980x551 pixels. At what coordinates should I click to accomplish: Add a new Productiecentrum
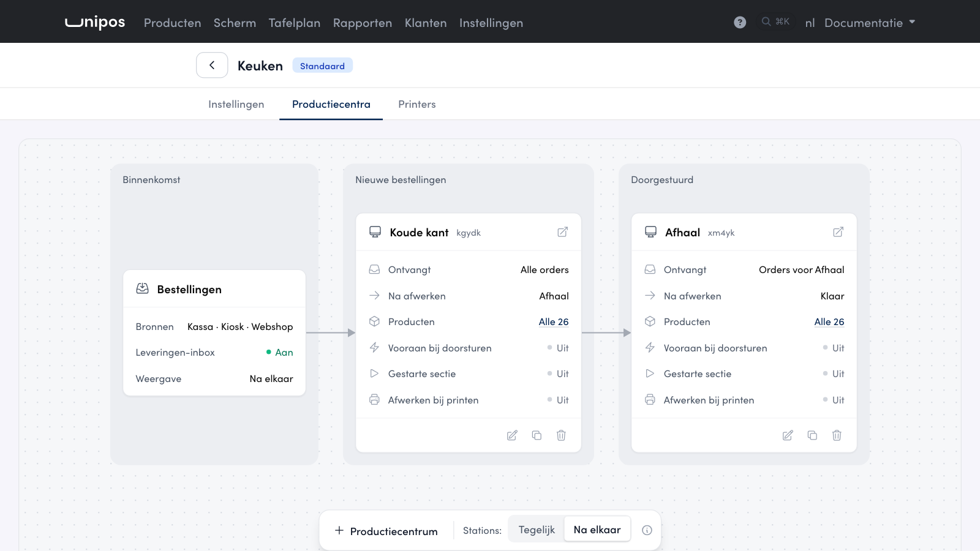pyautogui.click(x=386, y=531)
